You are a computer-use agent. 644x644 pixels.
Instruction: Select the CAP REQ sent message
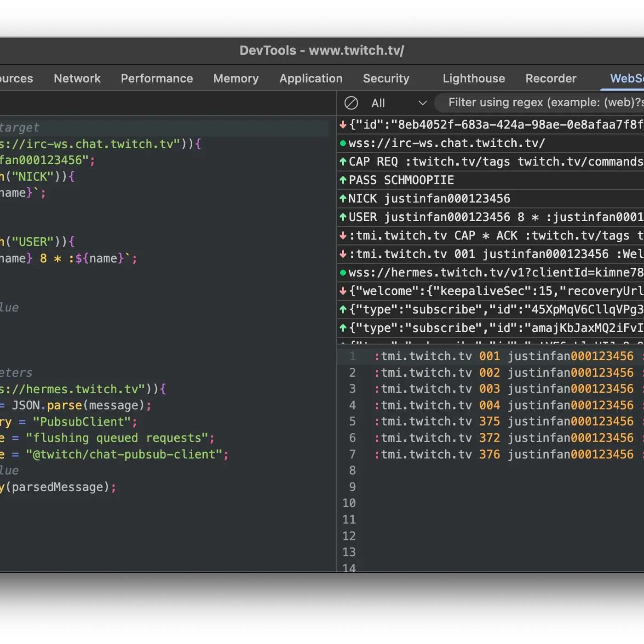click(490, 162)
